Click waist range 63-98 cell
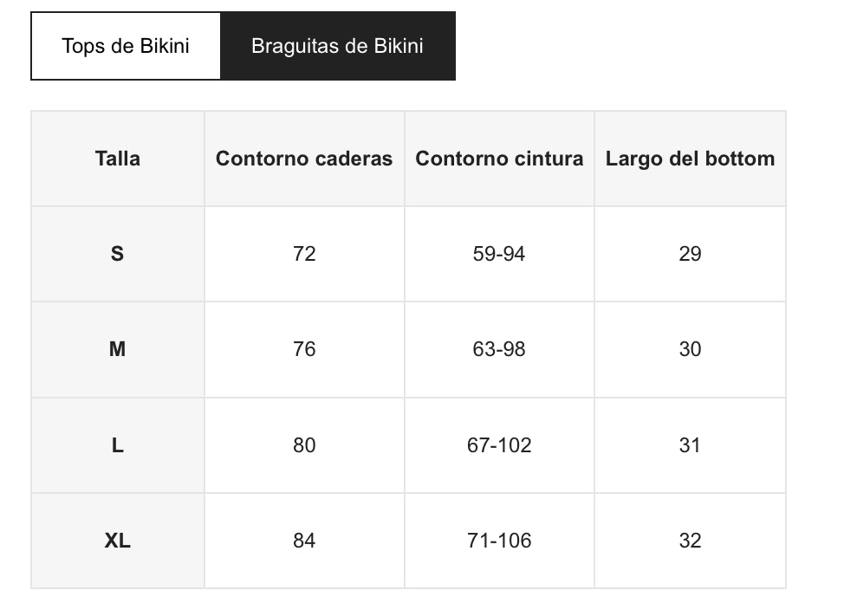The image size is (844, 616). tap(499, 349)
